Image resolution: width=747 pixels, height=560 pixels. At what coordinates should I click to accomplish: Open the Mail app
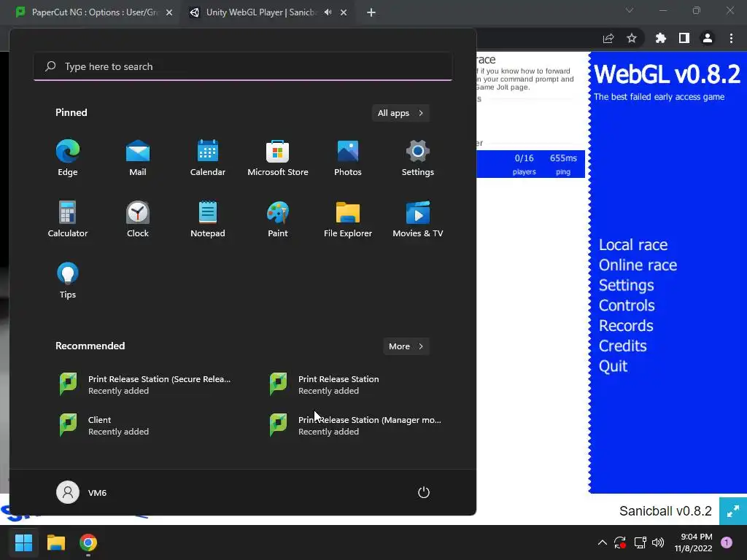pos(138,158)
